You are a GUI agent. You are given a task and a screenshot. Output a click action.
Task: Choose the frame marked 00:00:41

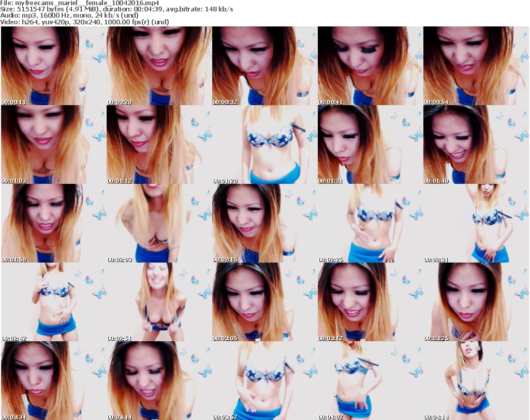tap(370, 66)
